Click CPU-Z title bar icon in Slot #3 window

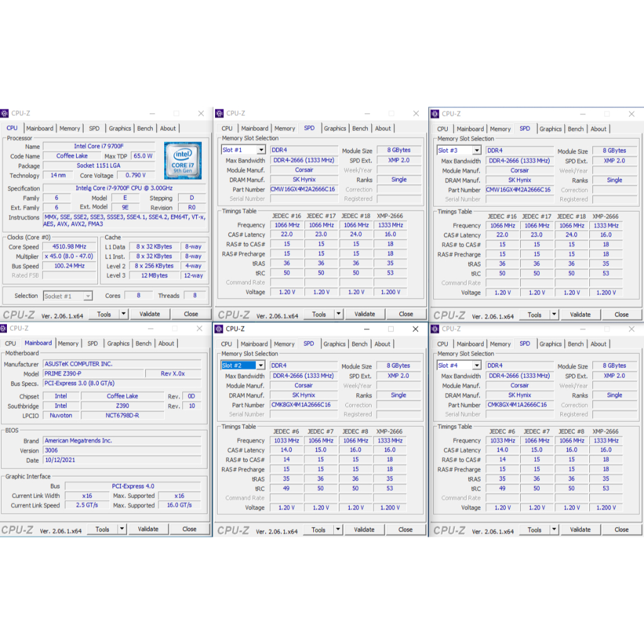click(x=435, y=114)
